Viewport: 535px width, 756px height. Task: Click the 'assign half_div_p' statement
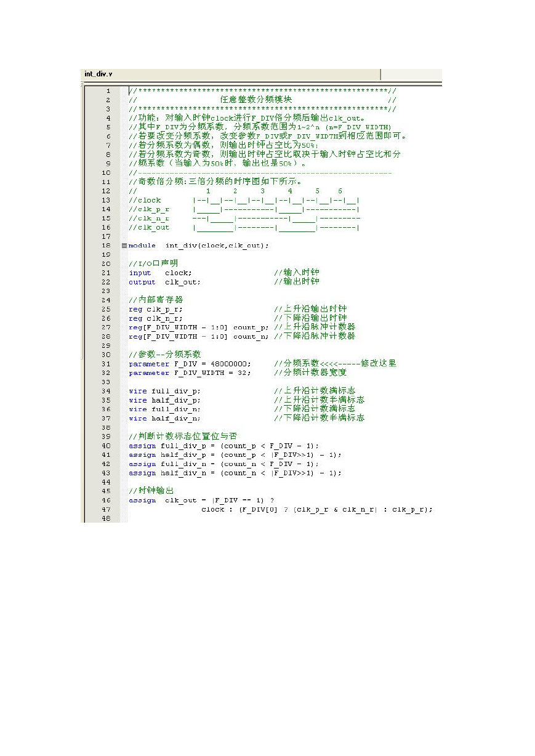tap(235, 454)
